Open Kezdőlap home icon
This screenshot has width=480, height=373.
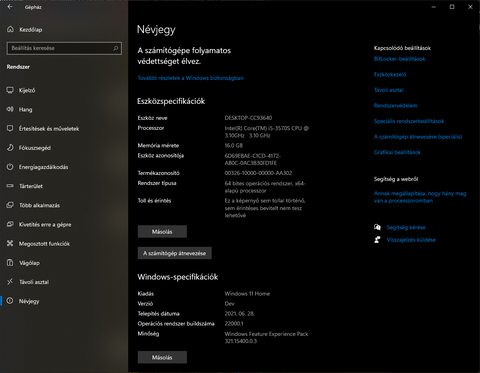10,29
